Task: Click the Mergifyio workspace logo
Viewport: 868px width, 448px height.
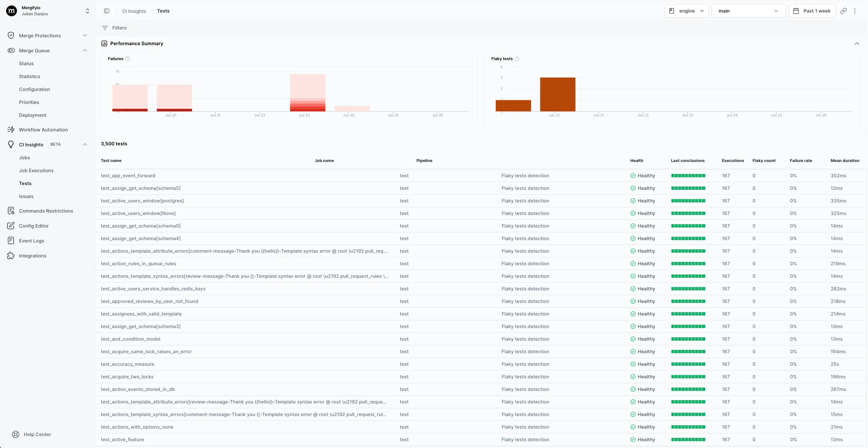Action: coord(11,11)
